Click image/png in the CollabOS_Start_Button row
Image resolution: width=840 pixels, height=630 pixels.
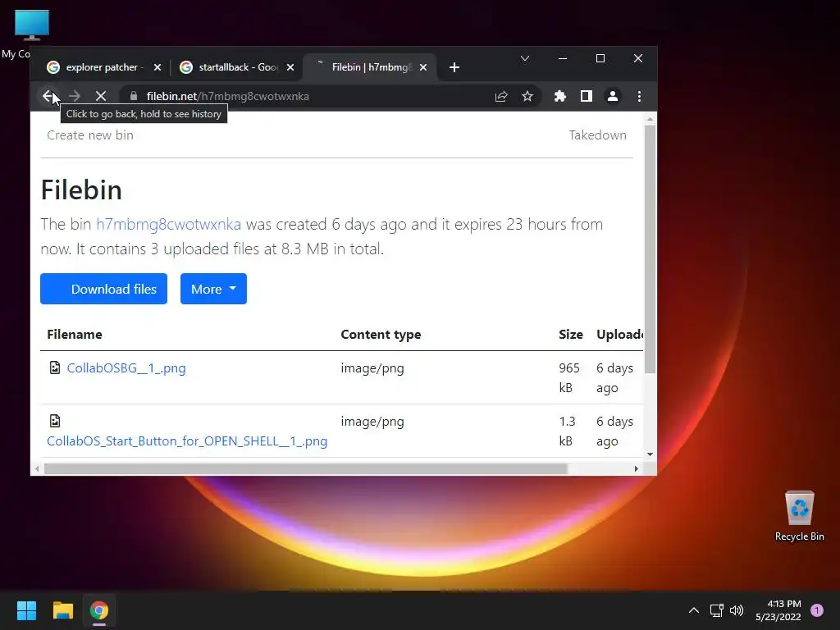[372, 422]
